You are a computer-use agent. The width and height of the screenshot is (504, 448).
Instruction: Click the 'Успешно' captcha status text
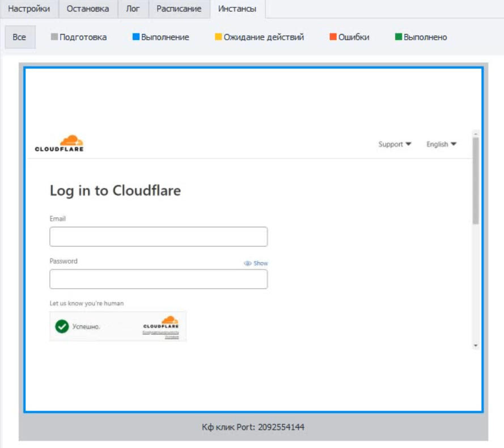(x=86, y=327)
